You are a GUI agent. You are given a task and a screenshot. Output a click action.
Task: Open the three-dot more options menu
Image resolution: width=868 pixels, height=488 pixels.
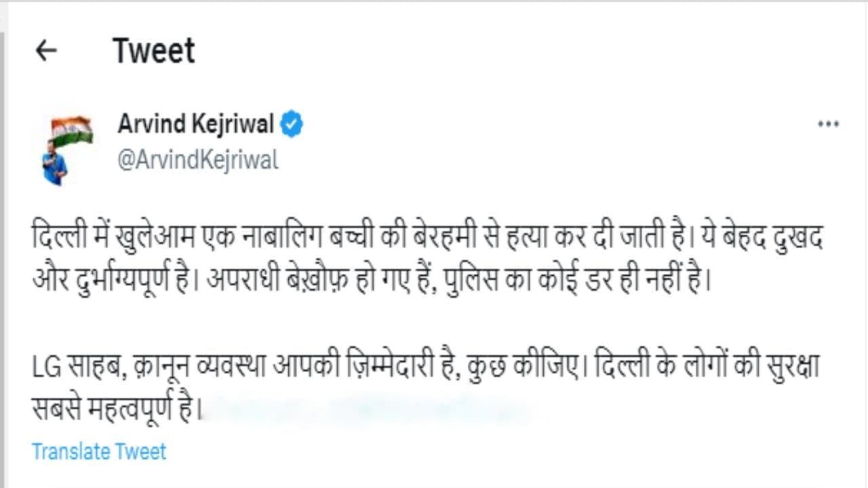(x=828, y=125)
